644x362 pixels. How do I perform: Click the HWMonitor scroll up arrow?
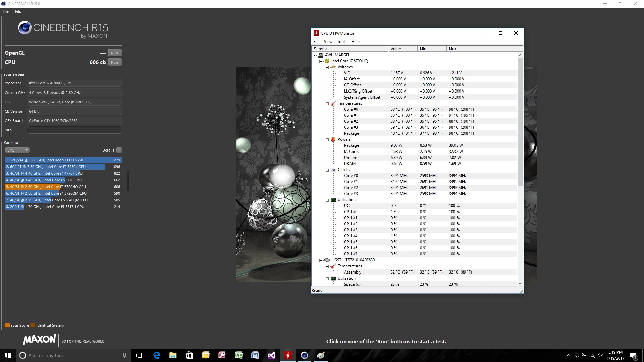click(x=520, y=55)
